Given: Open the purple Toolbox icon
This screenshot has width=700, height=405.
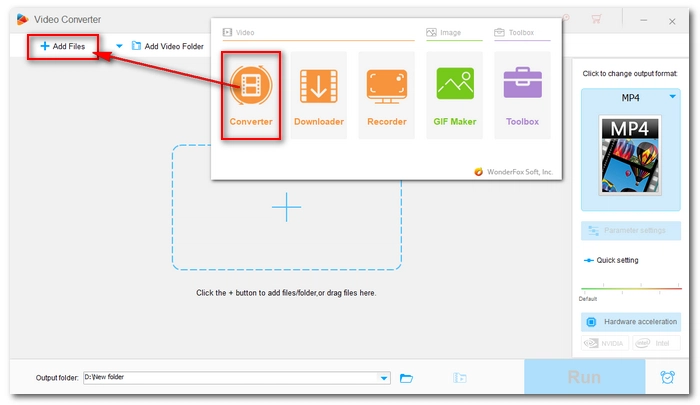Looking at the screenshot, I should (x=522, y=95).
